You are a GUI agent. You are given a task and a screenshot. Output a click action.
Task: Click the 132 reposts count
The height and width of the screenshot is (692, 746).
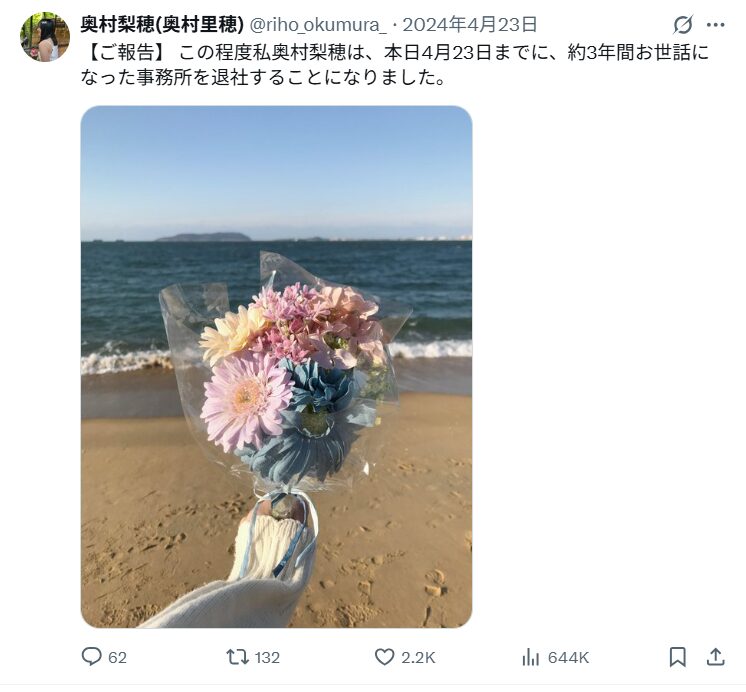(x=267, y=658)
